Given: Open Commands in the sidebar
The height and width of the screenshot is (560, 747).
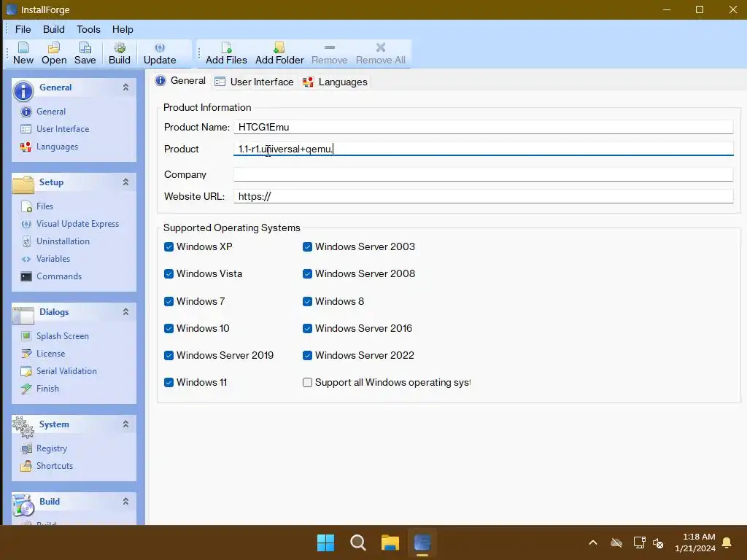Looking at the screenshot, I should pos(58,276).
